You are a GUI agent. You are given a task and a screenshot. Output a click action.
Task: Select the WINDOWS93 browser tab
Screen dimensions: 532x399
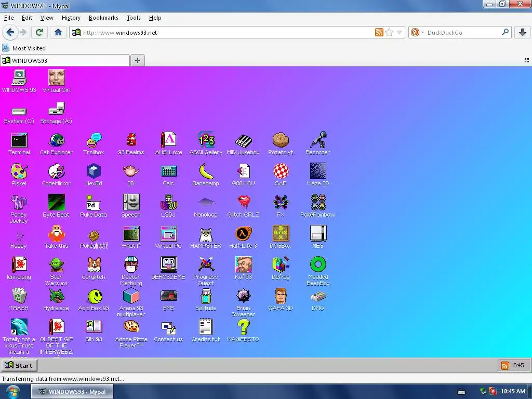click(x=65, y=60)
